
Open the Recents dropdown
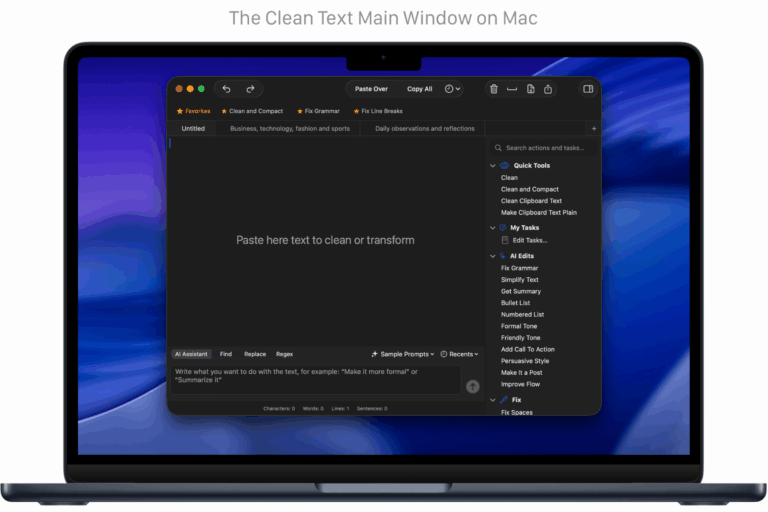(459, 354)
